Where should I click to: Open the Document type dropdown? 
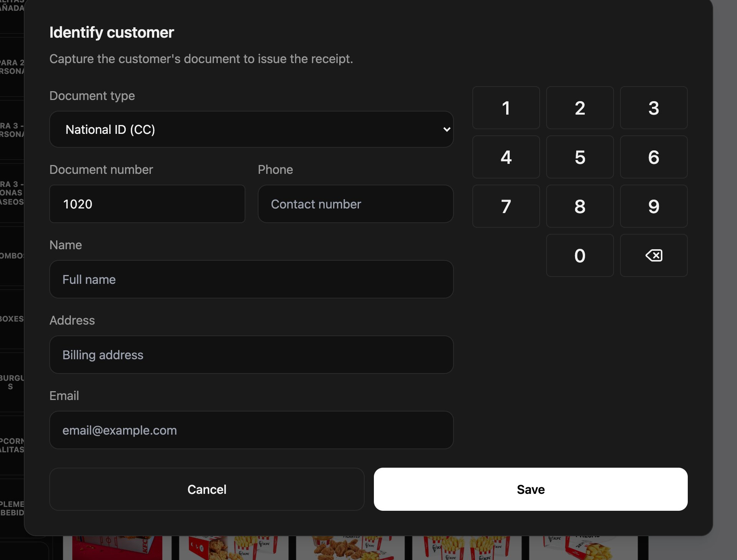click(x=251, y=129)
